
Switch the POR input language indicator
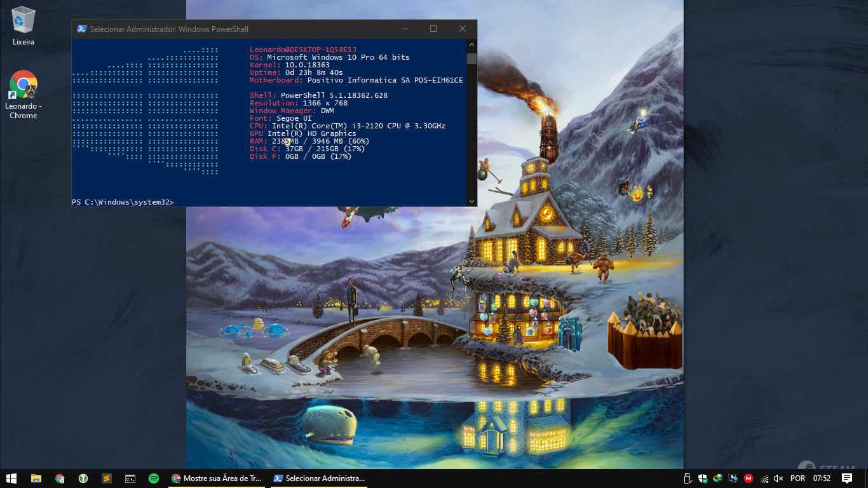(x=797, y=478)
